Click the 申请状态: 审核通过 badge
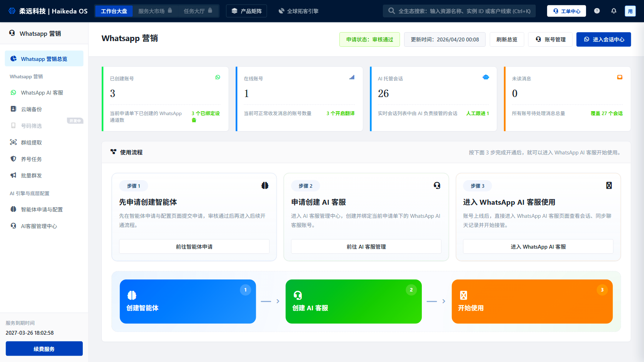The image size is (644, 362). point(370,39)
